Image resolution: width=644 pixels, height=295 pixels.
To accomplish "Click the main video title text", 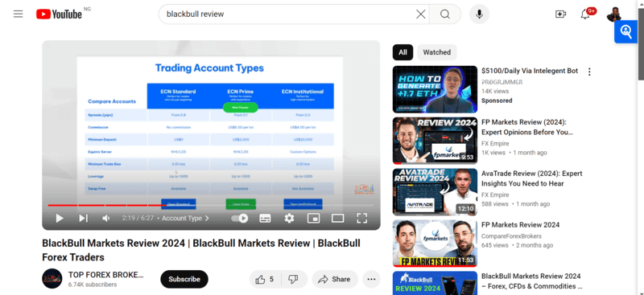I will [201, 250].
